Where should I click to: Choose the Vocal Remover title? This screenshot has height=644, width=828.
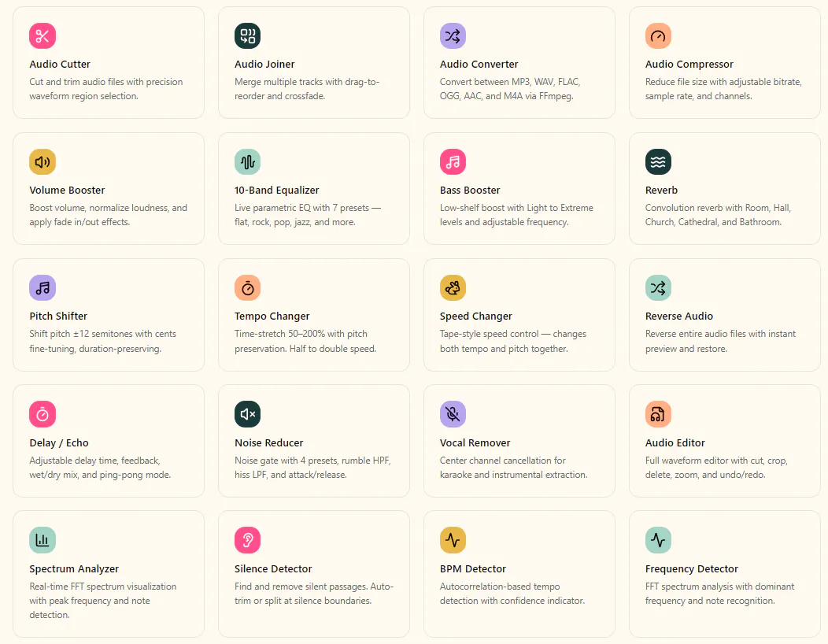point(475,442)
